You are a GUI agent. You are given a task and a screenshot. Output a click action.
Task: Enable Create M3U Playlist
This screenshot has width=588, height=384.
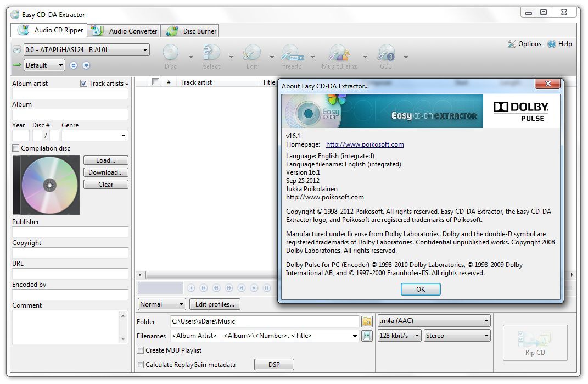140,350
